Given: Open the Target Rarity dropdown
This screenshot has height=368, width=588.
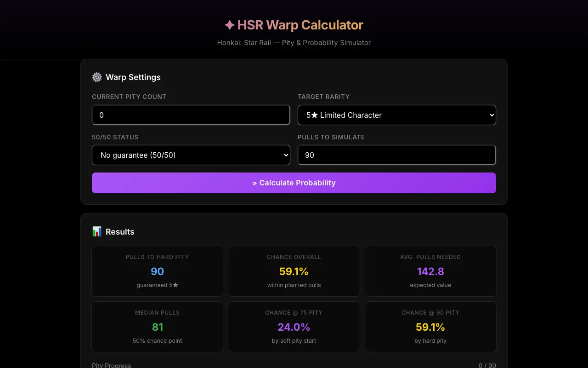Looking at the screenshot, I should (x=397, y=115).
